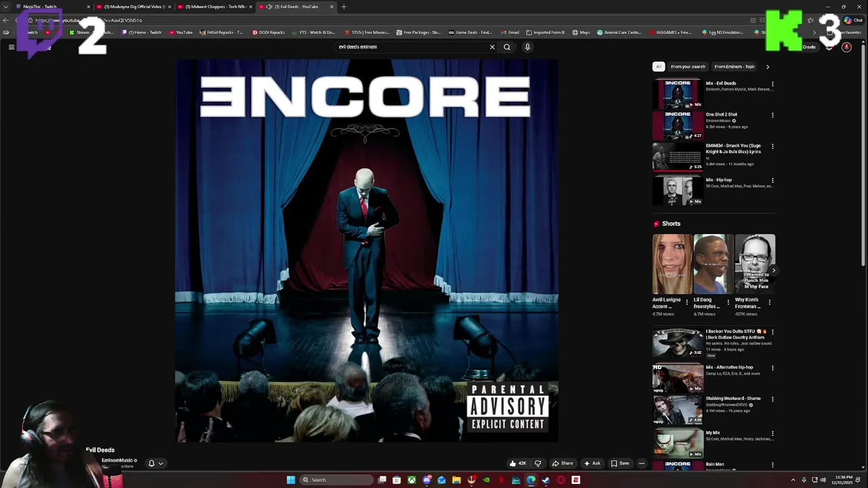Open I Reckon You Outta STFU video
The height and width of the screenshot is (488, 868).
point(677,342)
